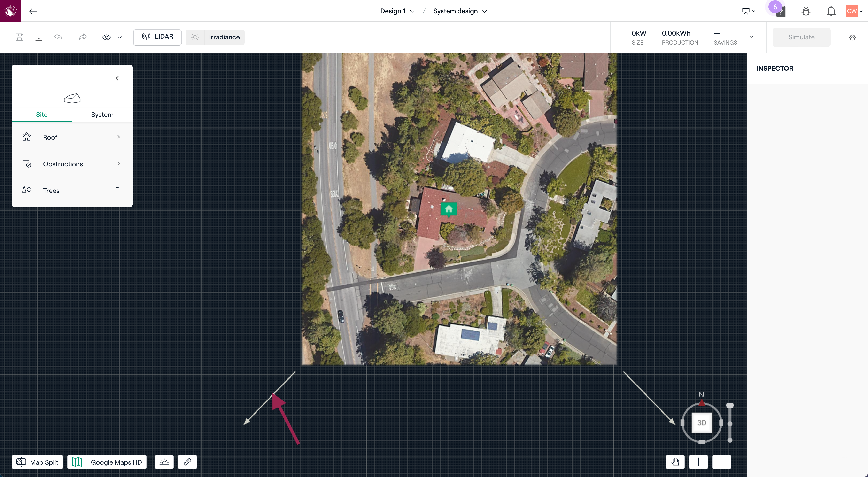Viewport: 868px width, 477px height.
Task: Toggle the LIDAR overlay
Action: (x=157, y=37)
